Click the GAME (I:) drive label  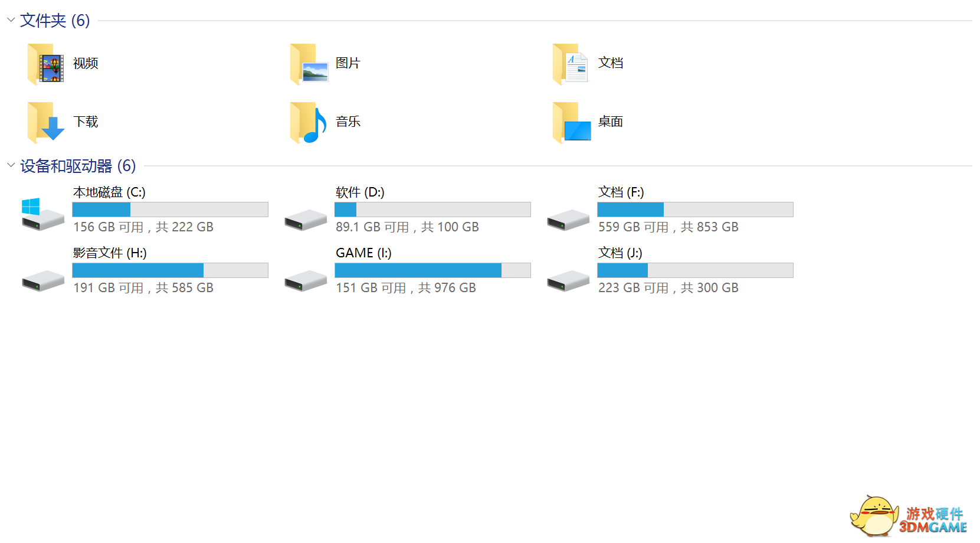(x=363, y=253)
